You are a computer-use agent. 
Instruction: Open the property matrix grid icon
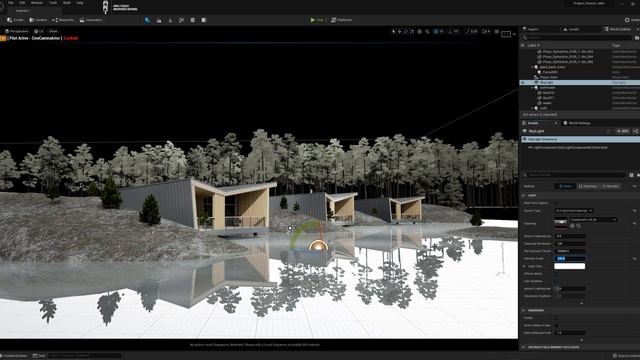631,175
